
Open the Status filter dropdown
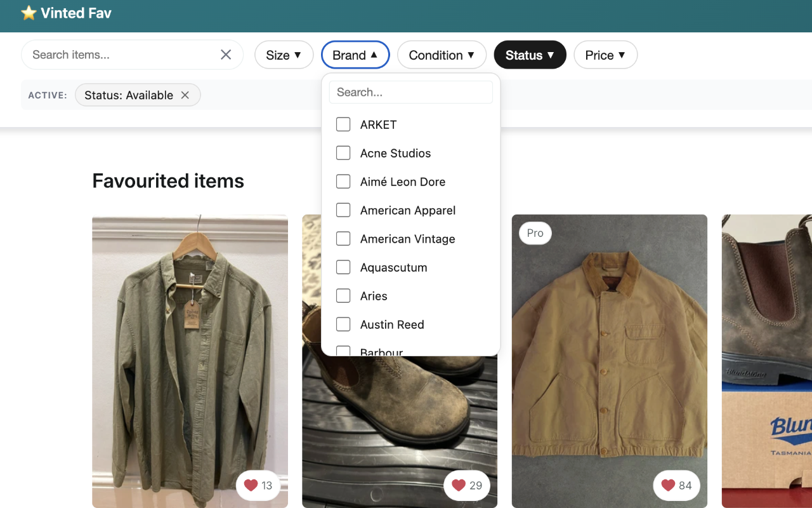click(x=530, y=55)
